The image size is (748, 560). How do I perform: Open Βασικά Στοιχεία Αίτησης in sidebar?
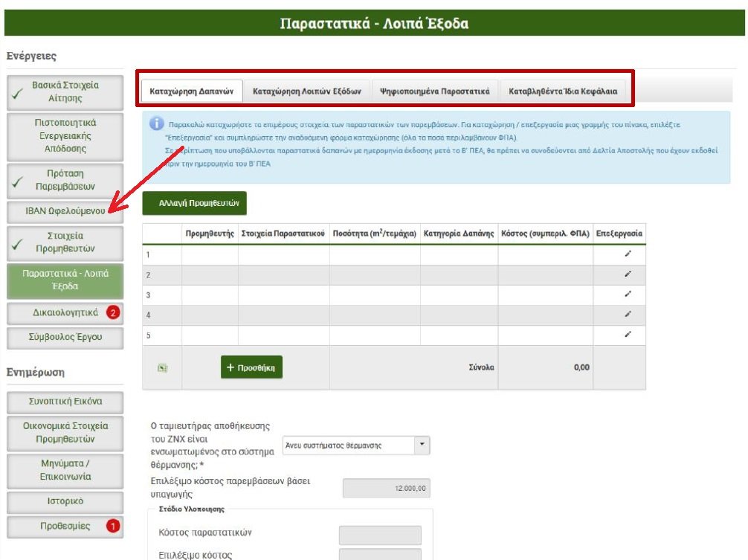65,91
